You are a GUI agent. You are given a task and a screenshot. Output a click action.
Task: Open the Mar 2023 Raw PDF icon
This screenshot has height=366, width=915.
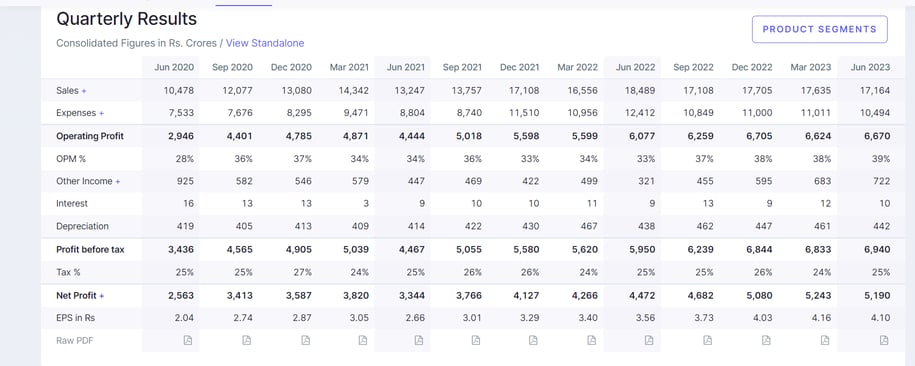(x=825, y=340)
